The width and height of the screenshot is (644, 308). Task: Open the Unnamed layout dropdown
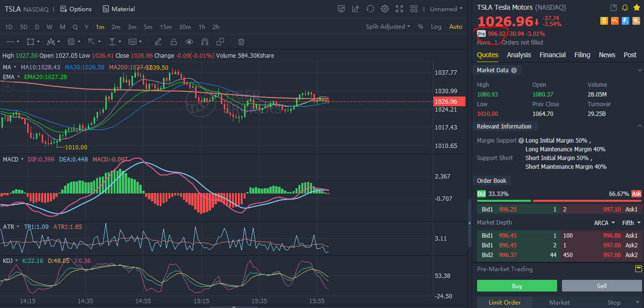(x=446, y=9)
